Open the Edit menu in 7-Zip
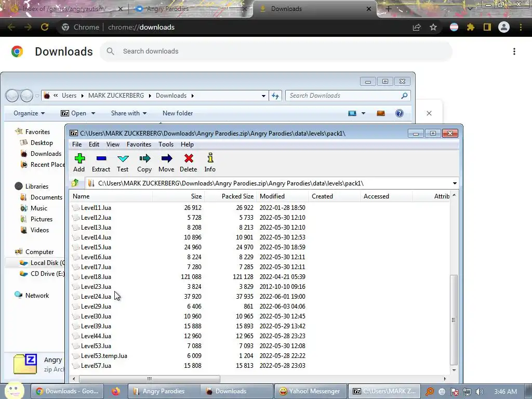This screenshot has width=532, height=399. point(94,144)
